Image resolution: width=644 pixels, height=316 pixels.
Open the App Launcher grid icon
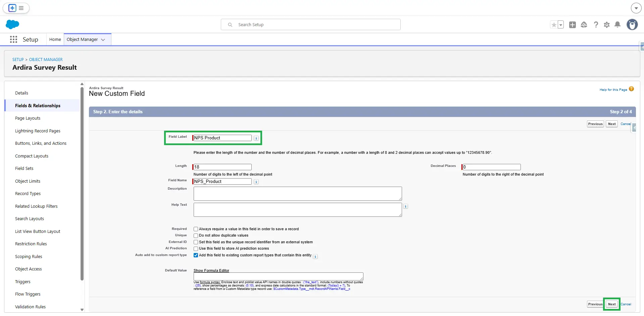pyautogui.click(x=13, y=40)
